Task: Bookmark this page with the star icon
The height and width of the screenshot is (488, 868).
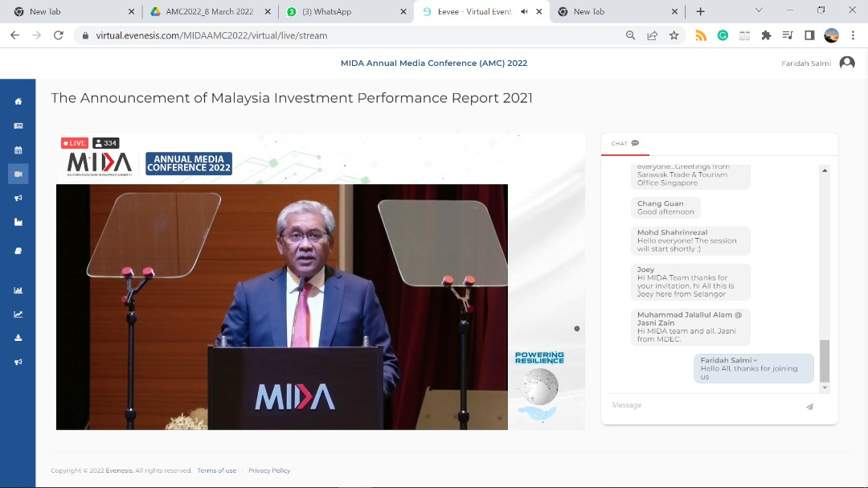Action: click(x=674, y=35)
